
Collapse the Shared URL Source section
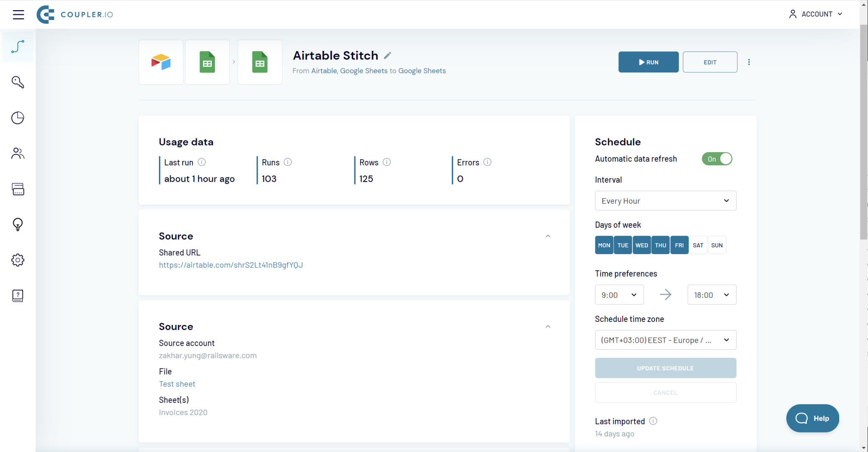[x=547, y=236]
